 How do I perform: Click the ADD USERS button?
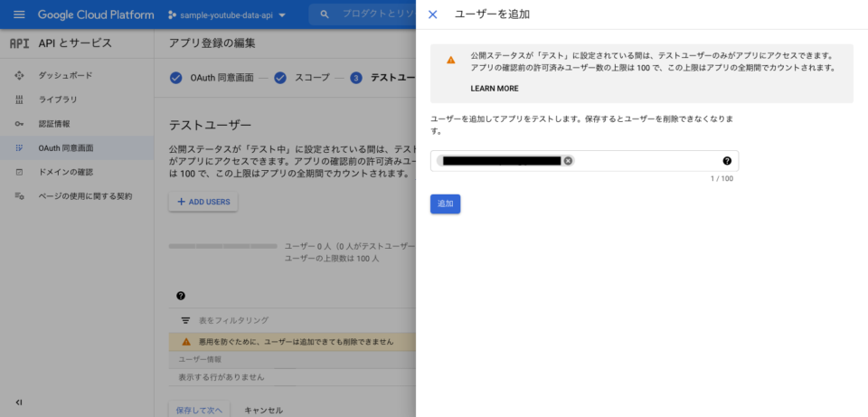point(203,202)
